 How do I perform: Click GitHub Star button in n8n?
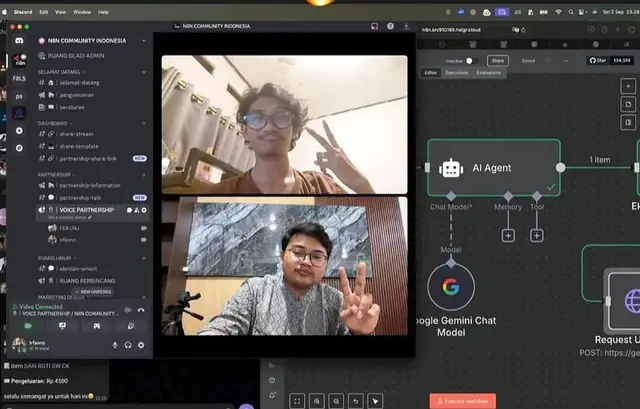pos(598,60)
